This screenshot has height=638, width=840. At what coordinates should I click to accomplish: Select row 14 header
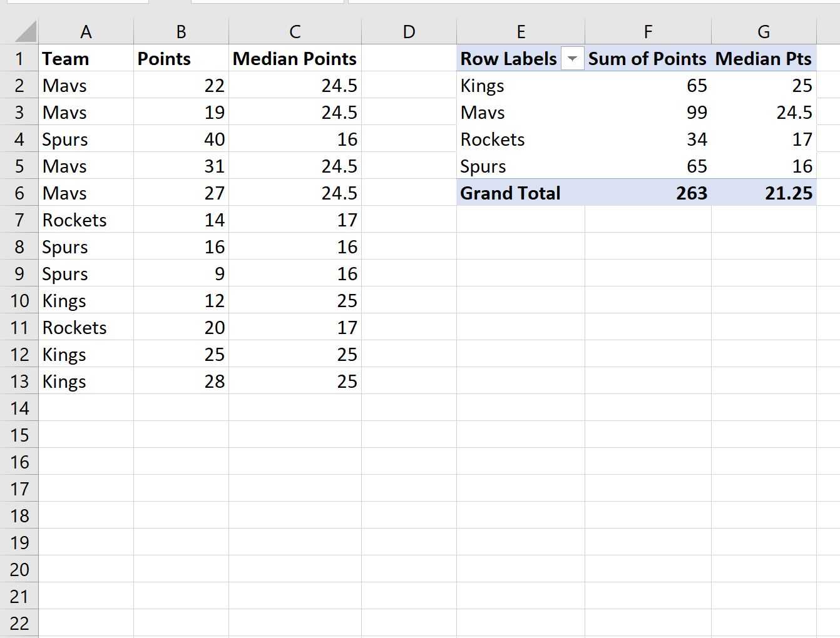[x=19, y=408]
